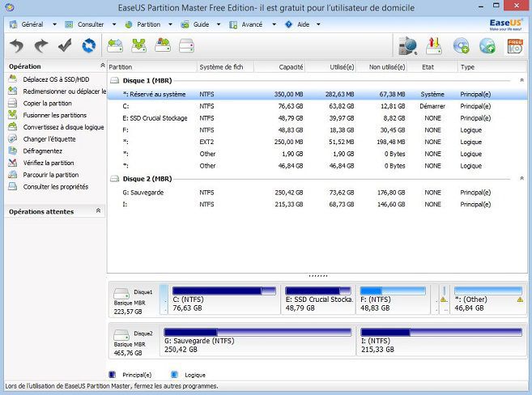Click dropdown arrow next to Général
The width and height of the screenshot is (532, 395).
point(54,24)
